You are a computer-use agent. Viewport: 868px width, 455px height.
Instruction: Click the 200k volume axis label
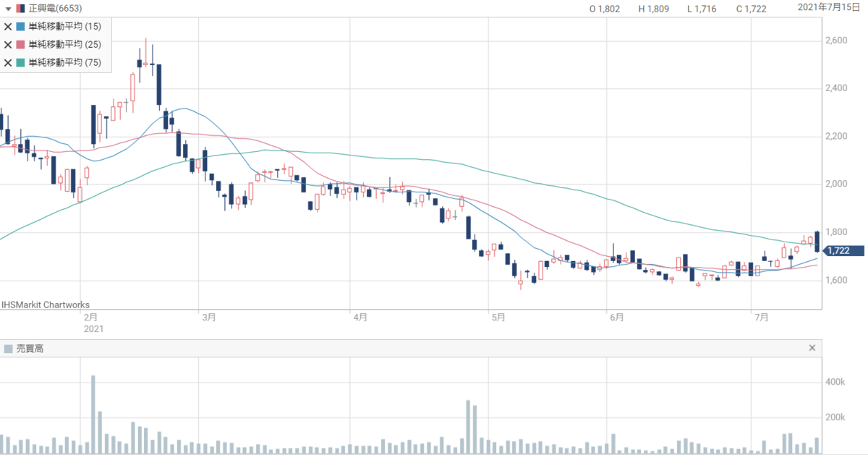tap(836, 417)
